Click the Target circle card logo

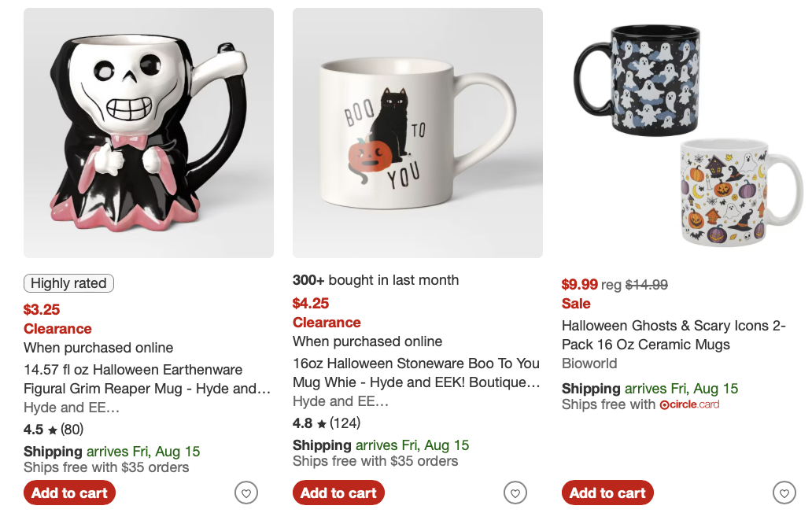(x=689, y=404)
